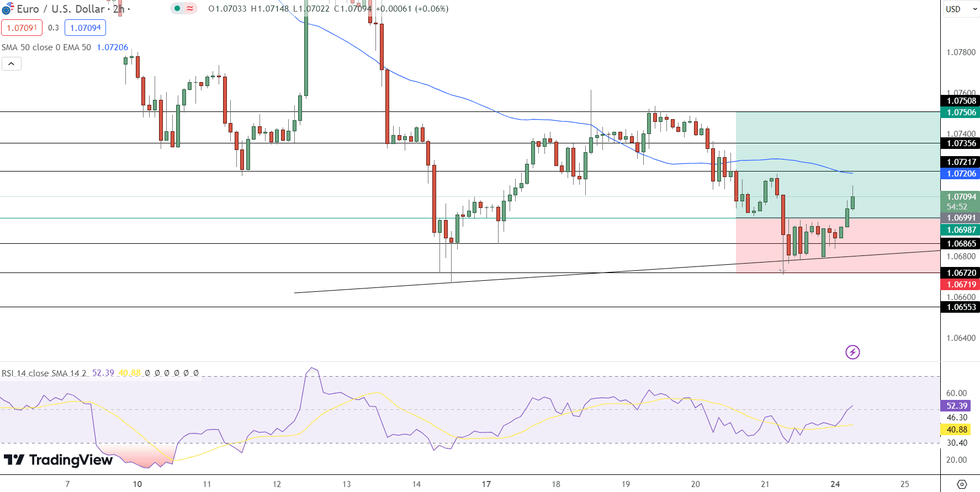Screen dimensions: 980x492
Task: Click date 10 on the time axis
Action: coord(137,484)
